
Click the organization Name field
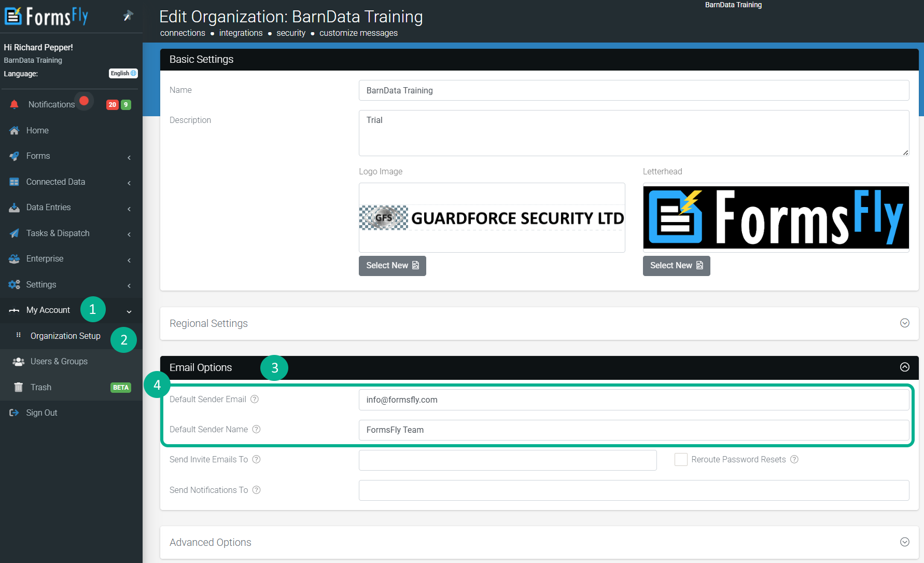click(x=634, y=90)
